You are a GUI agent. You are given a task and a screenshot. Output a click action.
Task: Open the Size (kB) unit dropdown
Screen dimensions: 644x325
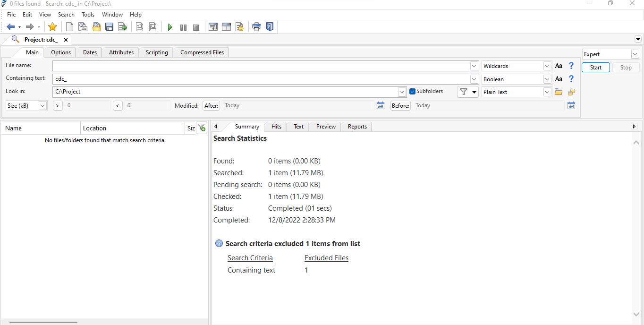(x=42, y=106)
